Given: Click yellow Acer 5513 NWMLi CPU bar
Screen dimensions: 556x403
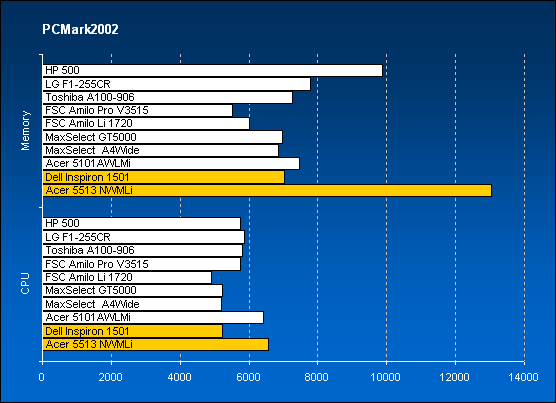Looking at the screenshot, I should (156, 344).
